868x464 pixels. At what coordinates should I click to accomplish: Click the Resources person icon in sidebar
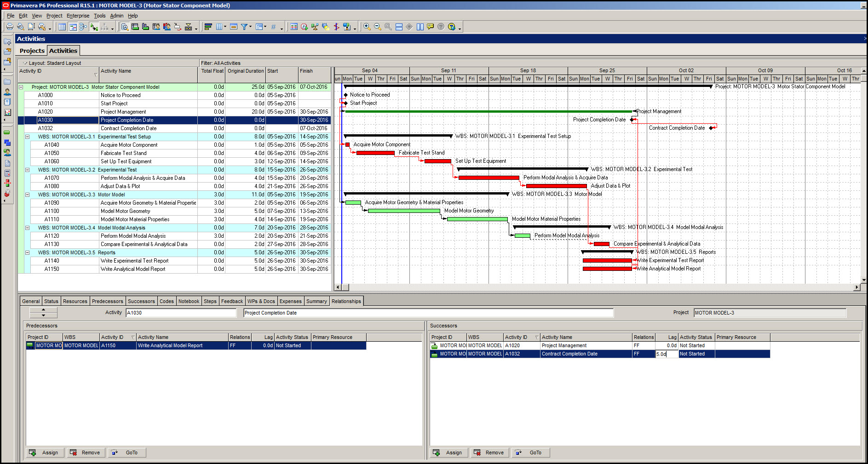[7, 92]
